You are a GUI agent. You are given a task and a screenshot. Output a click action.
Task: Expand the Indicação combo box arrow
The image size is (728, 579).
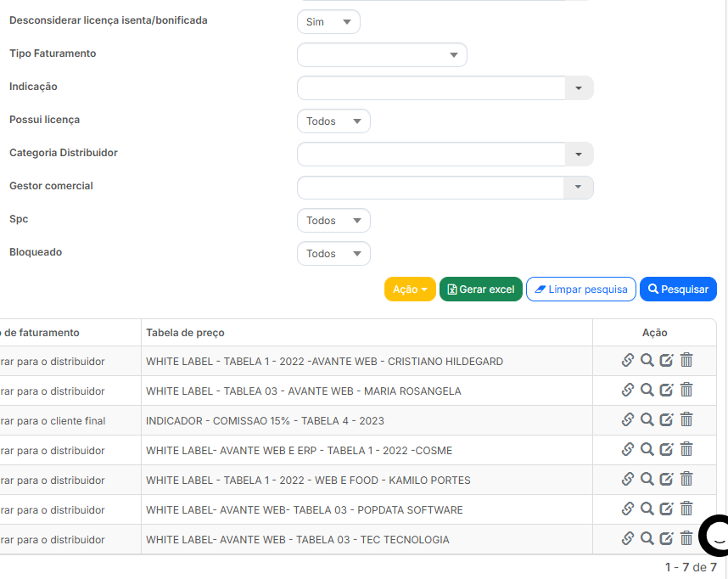coord(579,88)
